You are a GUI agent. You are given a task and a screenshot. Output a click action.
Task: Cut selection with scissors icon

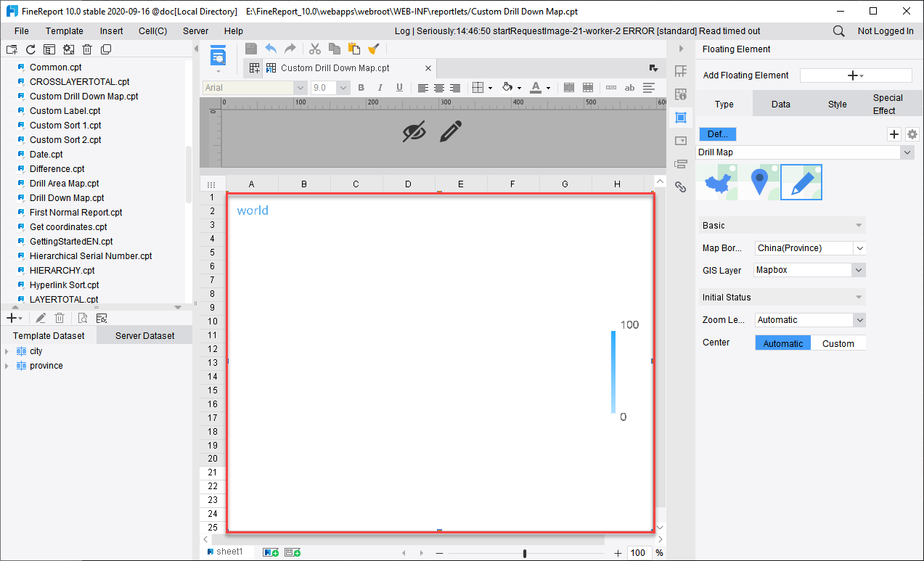315,49
